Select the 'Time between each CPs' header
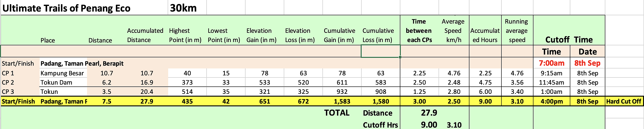The image size is (644, 129). 419,31
